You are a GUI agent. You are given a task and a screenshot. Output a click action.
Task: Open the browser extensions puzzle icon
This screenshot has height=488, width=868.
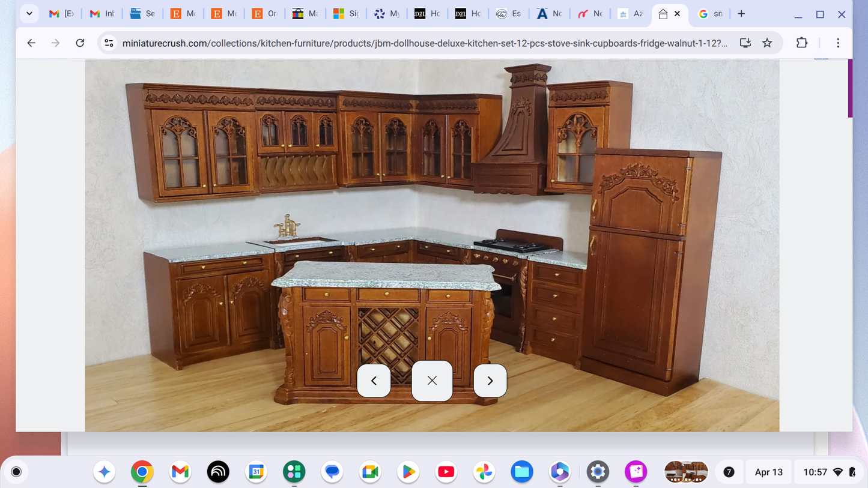[x=802, y=43]
